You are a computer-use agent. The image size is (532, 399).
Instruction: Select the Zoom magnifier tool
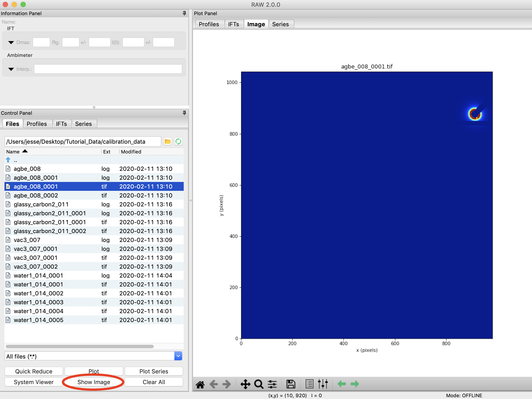click(259, 384)
